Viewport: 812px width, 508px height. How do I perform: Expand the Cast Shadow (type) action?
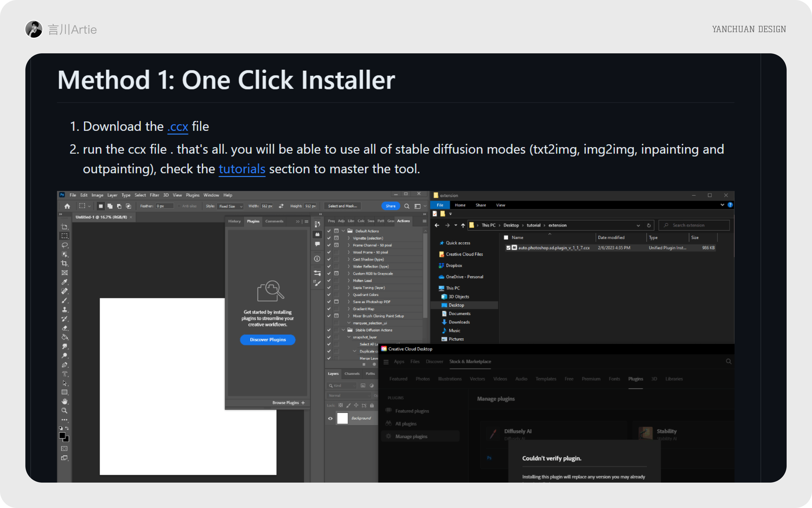click(349, 259)
